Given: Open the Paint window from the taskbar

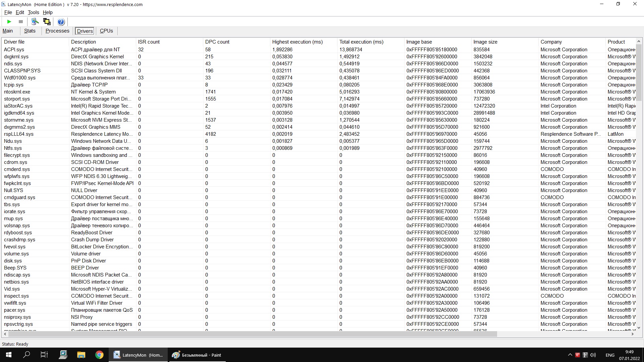Looking at the screenshot, I should (197, 355).
